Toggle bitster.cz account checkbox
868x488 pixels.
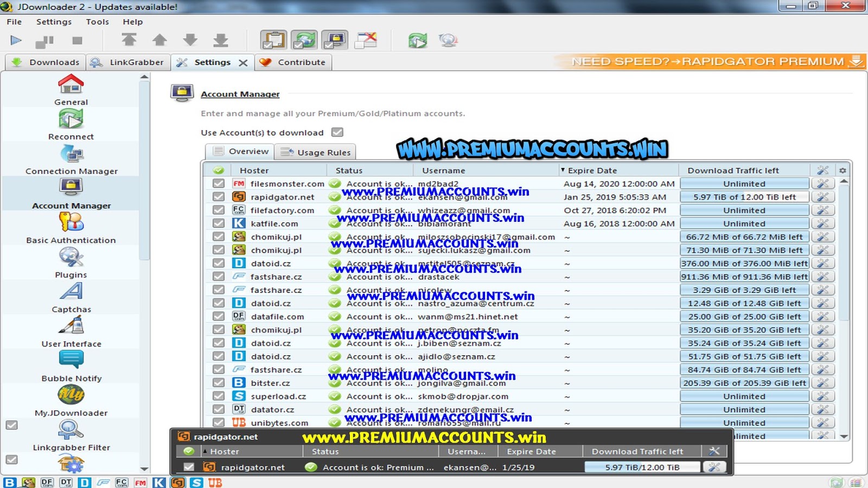coord(218,383)
